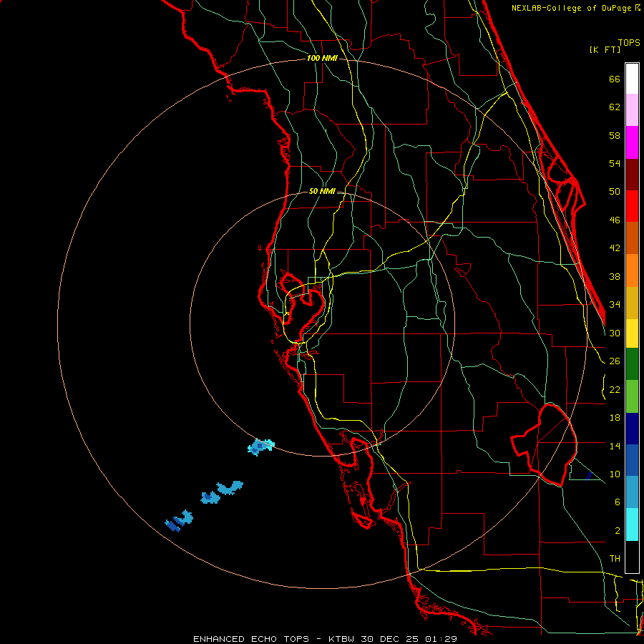
Task: Pick the dark red maroon legend swatch
Action: 632,174
